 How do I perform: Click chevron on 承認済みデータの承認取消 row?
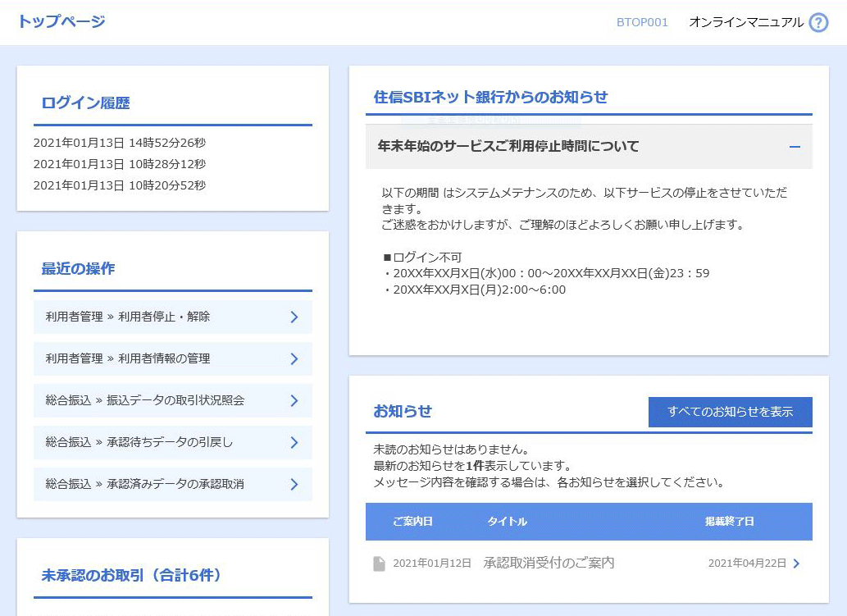click(294, 484)
